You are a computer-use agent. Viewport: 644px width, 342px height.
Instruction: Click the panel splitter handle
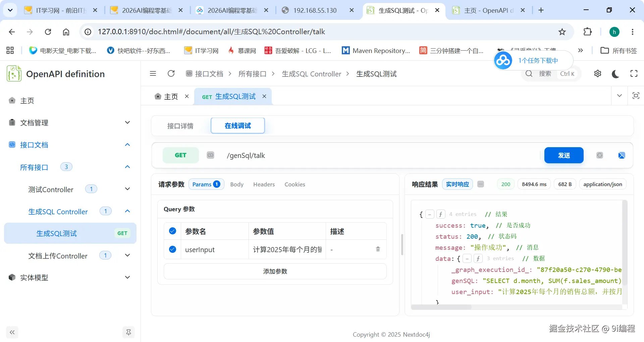tap(402, 245)
